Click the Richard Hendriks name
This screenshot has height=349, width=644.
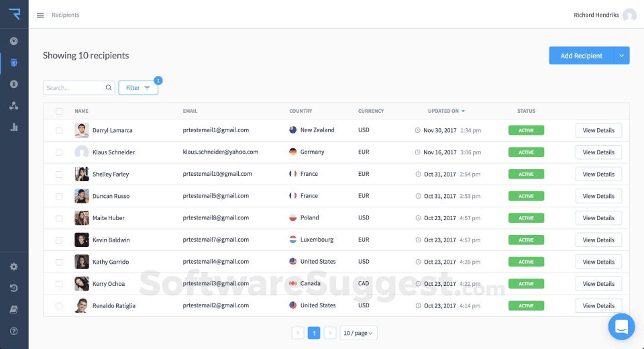coord(596,15)
